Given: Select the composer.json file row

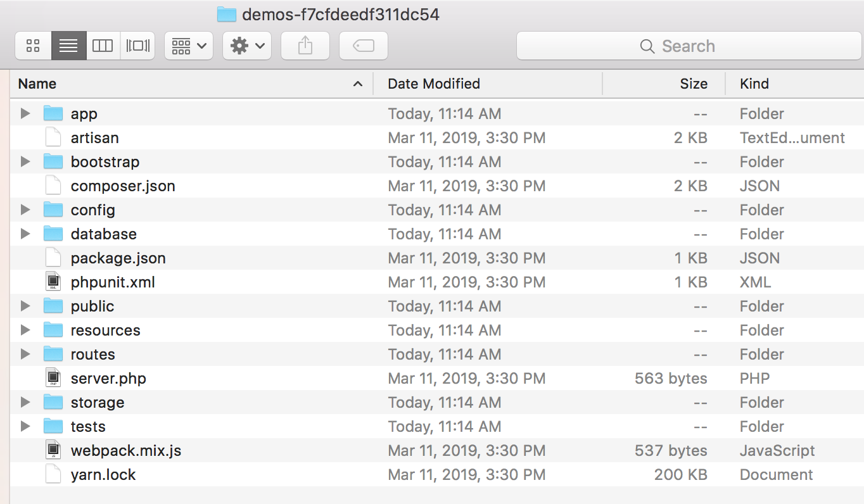Looking at the screenshot, I should coord(123,186).
